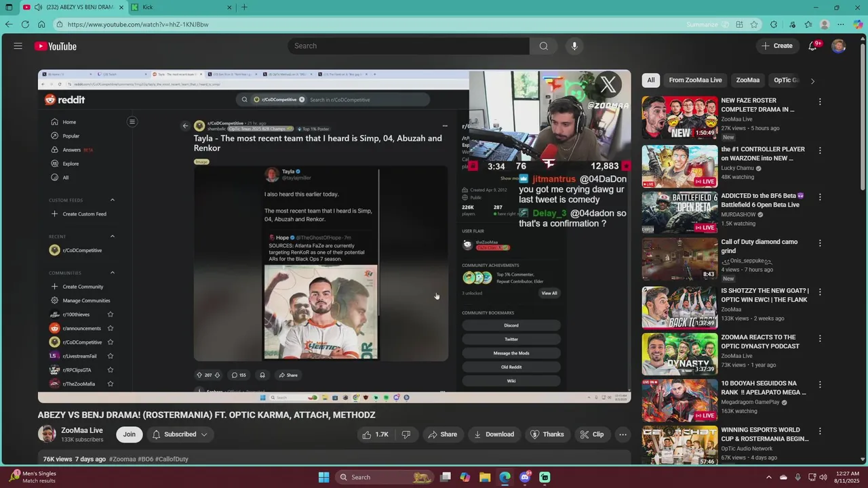Viewport: 868px width, 488px height.
Task: Open the #Zoomaa hashtag link
Action: pos(123,460)
